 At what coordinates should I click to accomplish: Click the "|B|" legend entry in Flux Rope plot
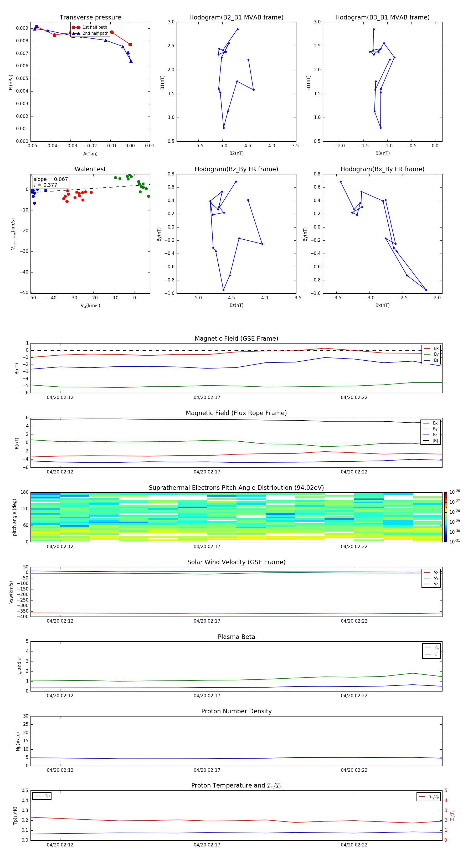(431, 441)
